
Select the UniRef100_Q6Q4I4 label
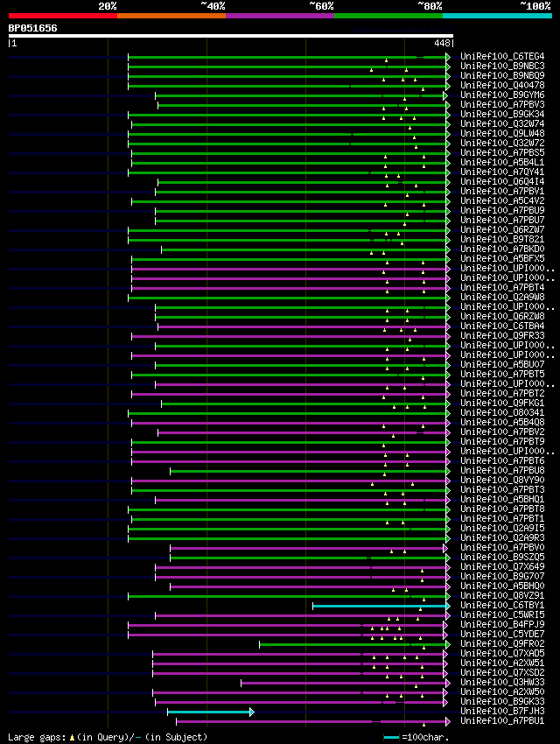click(x=502, y=182)
